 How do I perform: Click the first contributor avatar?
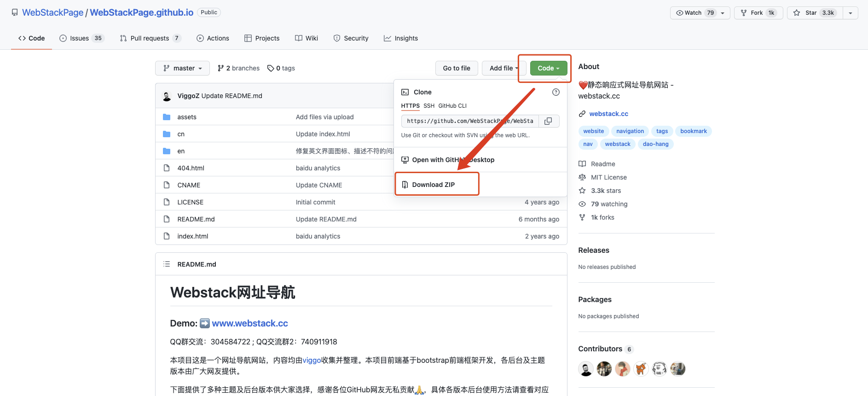(x=586, y=369)
